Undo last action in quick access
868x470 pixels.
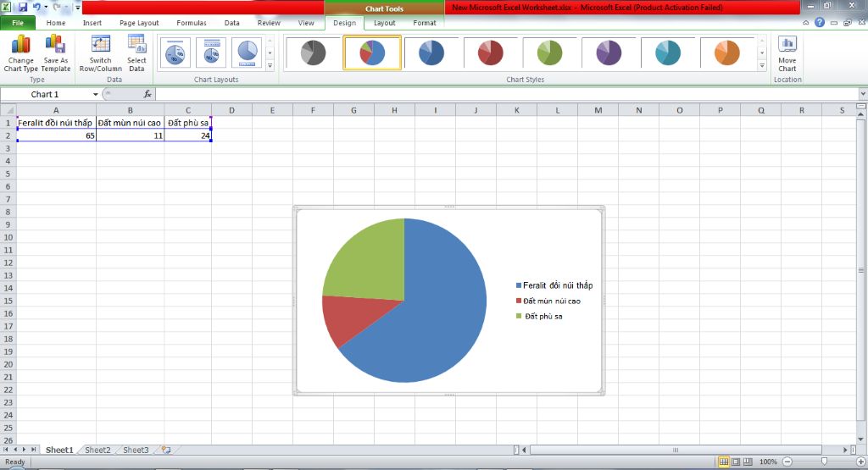[36, 7]
